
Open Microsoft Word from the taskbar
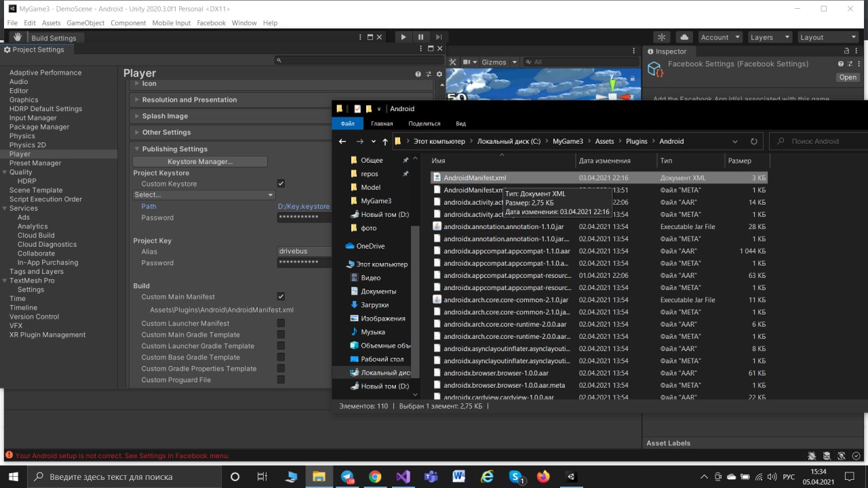coord(458,476)
